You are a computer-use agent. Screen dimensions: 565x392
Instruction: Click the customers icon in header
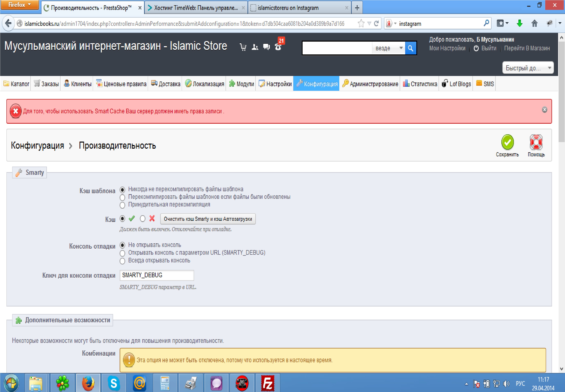[255, 47]
